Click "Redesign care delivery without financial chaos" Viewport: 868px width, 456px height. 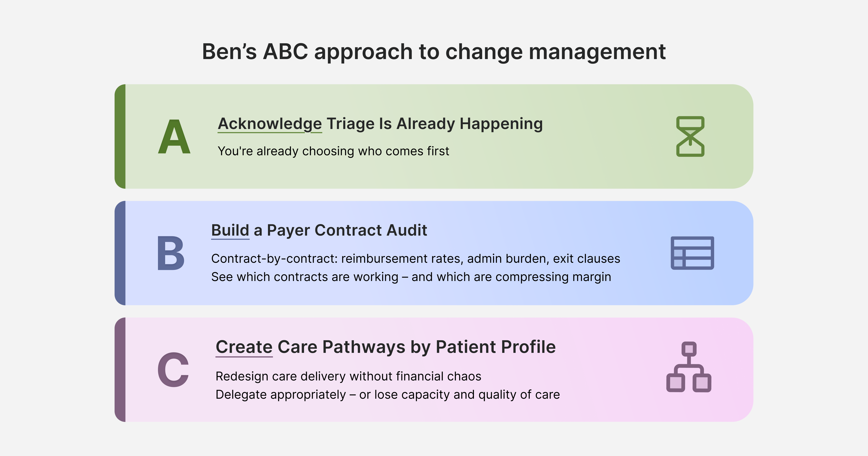349,376
